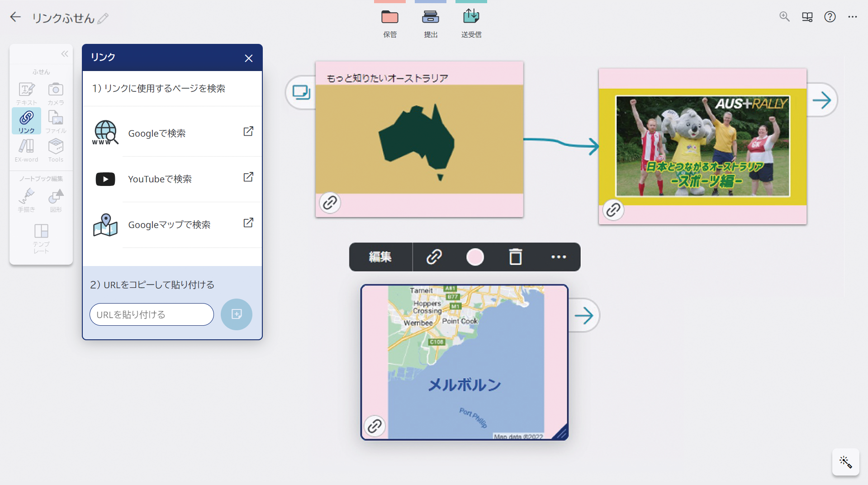The width and height of the screenshot is (868, 485).
Task: Select the カメラ (camera) sticky note tool
Action: 56,93
